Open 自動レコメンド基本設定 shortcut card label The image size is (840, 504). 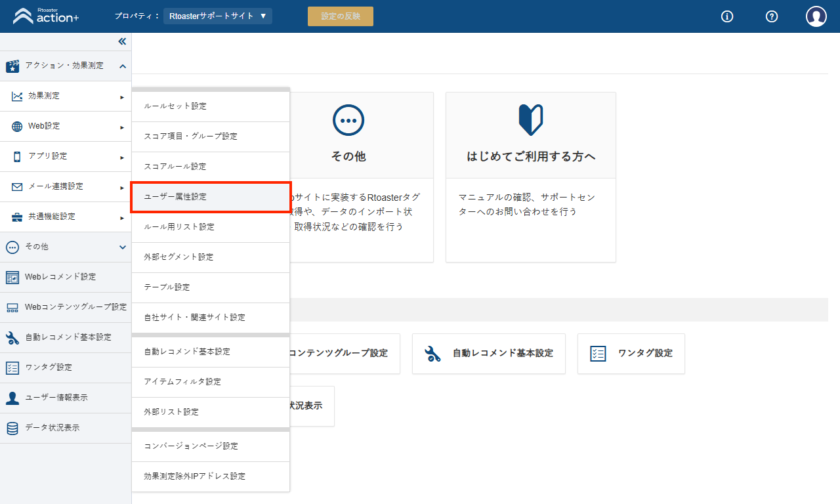tap(503, 354)
